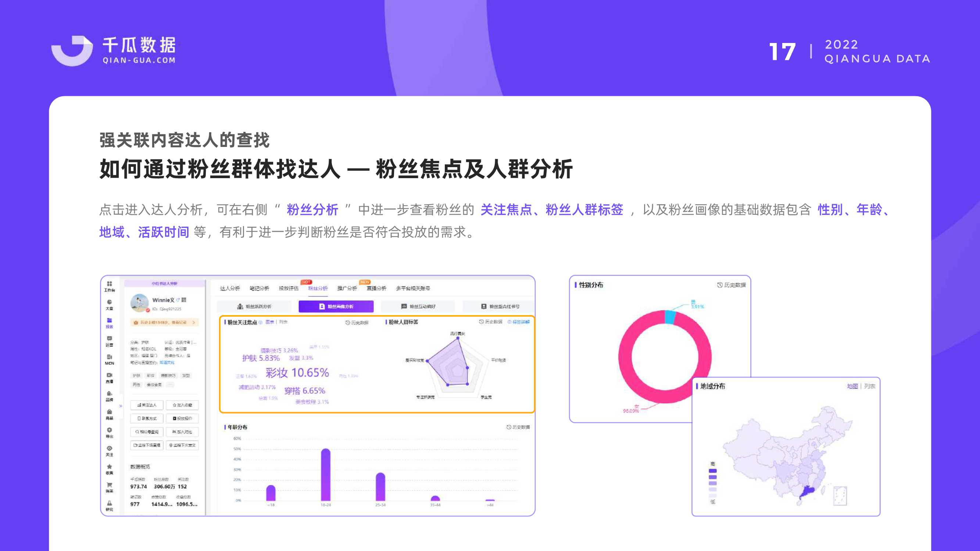The height and width of the screenshot is (551, 980).
Task: Click the QR code icon beside Winnie文
Action: pos(184,300)
